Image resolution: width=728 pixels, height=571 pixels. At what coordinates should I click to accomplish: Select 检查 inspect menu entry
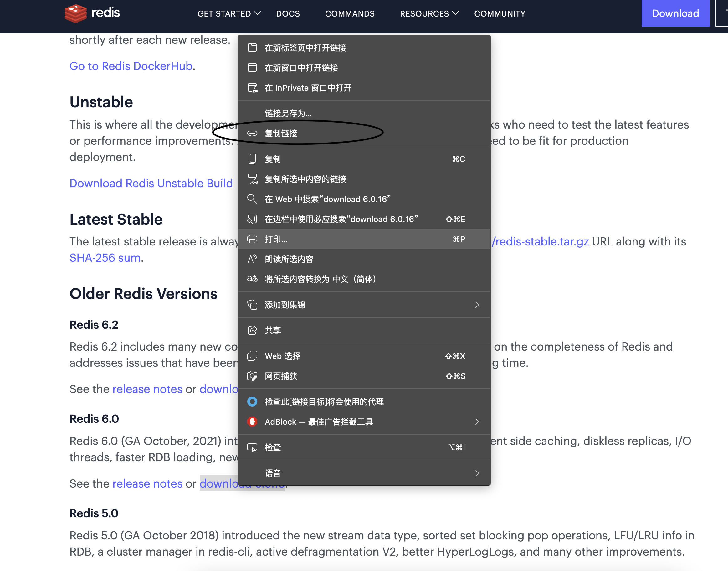pyautogui.click(x=273, y=447)
